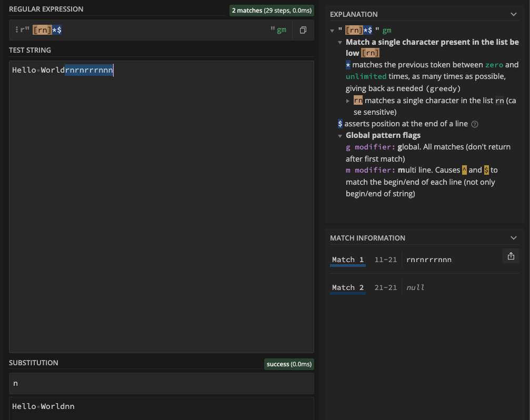
Task: Collapse the Match Information panel
Action: [x=513, y=237]
